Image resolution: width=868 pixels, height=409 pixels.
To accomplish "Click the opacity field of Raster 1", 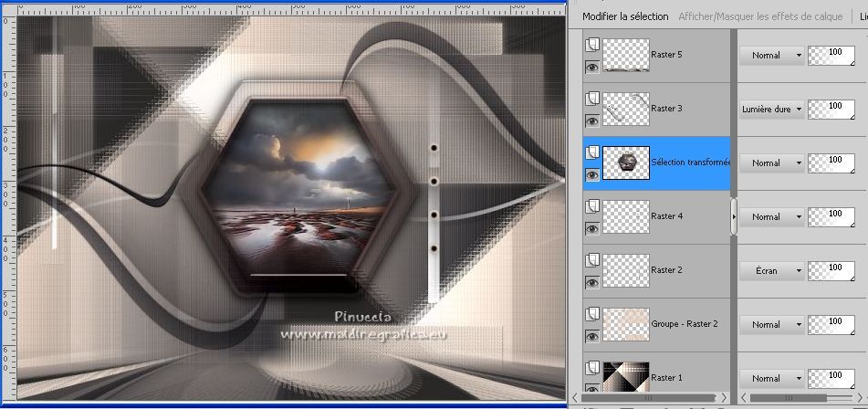I will 831,379.
